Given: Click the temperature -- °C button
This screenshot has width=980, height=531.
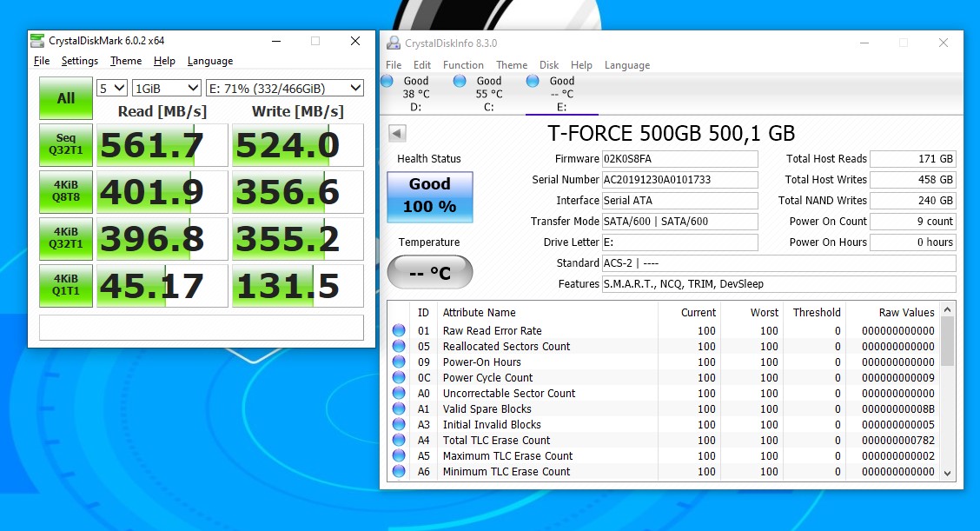Looking at the screenshot, I should click(x=430, y=272).
